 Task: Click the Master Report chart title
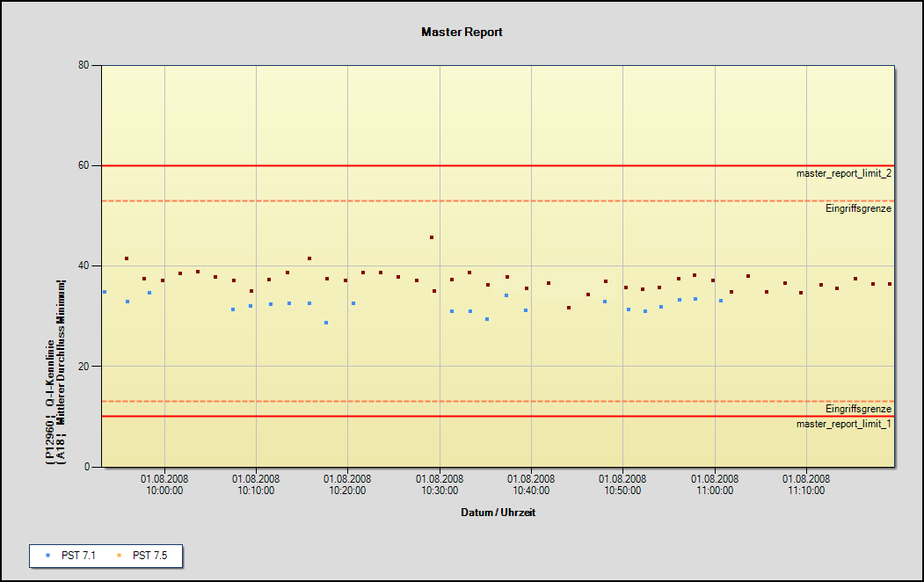(462, 32)
